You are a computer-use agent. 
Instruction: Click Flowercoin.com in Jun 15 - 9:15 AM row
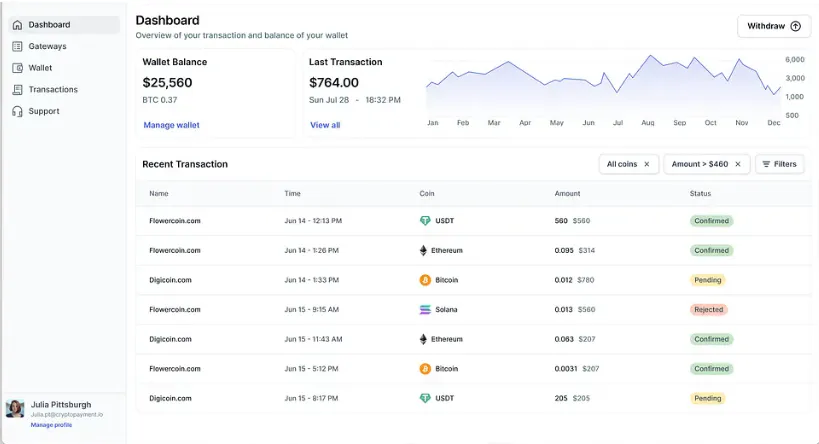click(x=175, y=310)
